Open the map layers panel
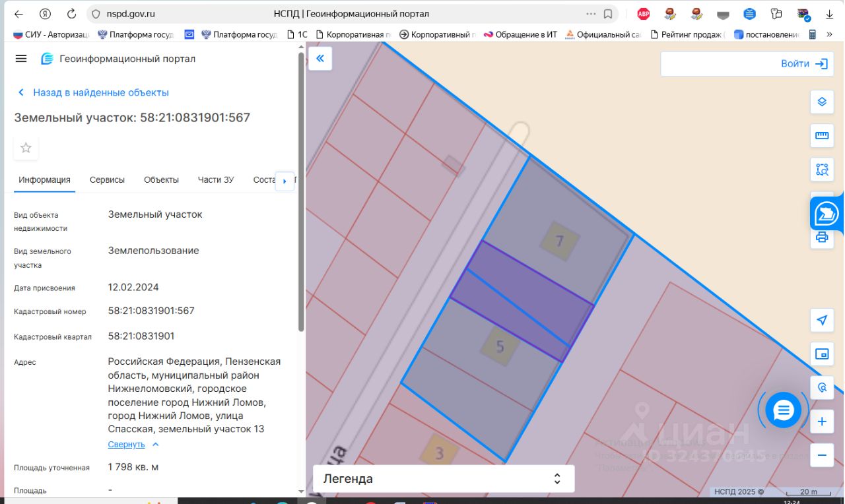Image resolution: width=845 pixels, height=504 pixels. [822, 102]
